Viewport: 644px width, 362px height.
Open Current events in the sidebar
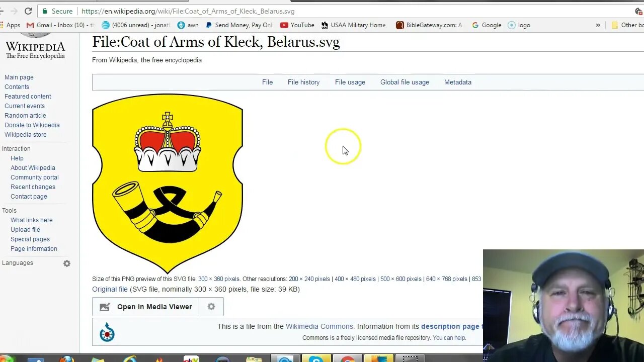25,106
